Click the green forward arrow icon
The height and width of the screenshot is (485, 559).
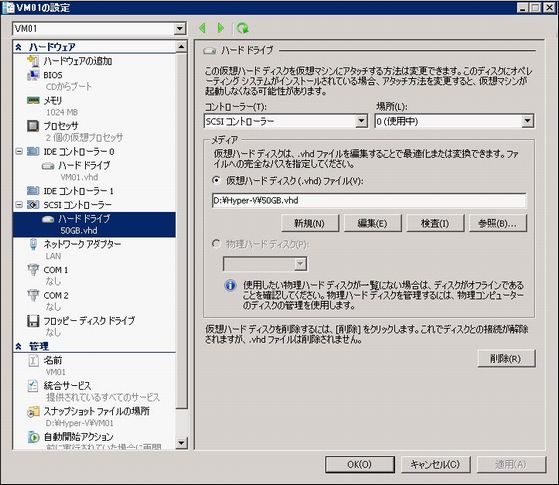pyautogui.click(x=221, y=28)
